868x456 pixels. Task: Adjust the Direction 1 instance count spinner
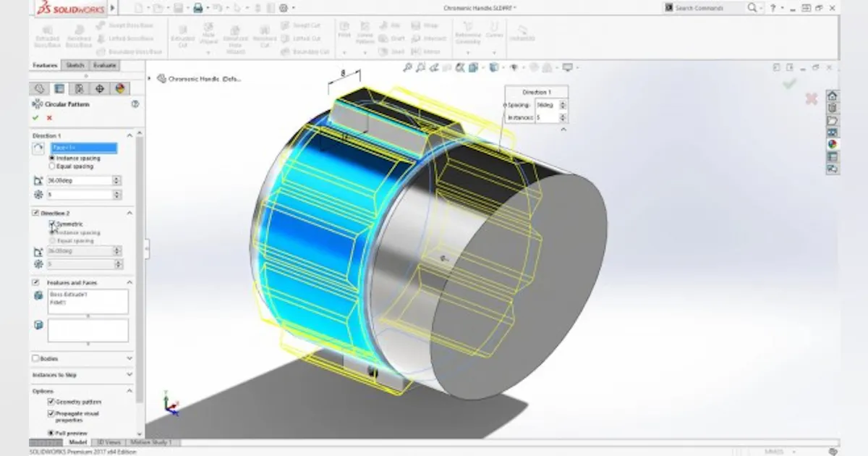pyautogui.click(x=116, y=195)
